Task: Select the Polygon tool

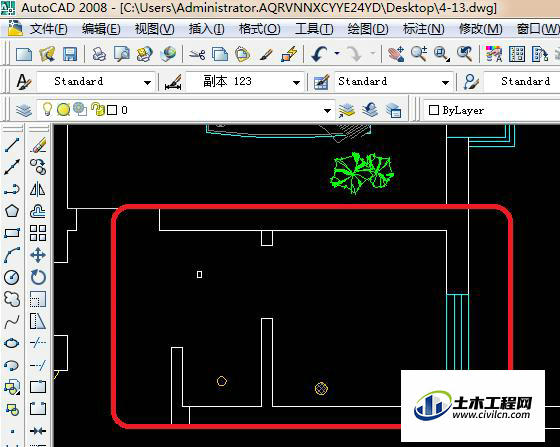Action: click(x=12, y=211)
